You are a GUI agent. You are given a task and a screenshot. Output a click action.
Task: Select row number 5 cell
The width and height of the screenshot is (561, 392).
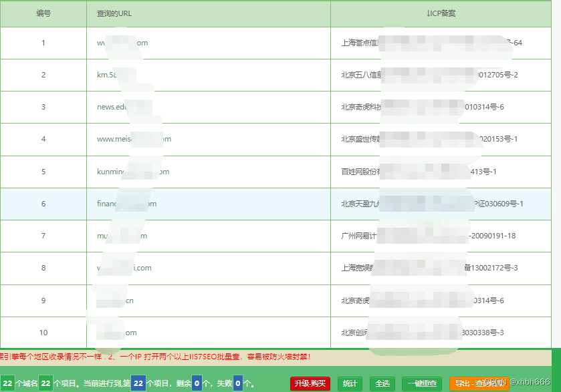coord(43,172)
